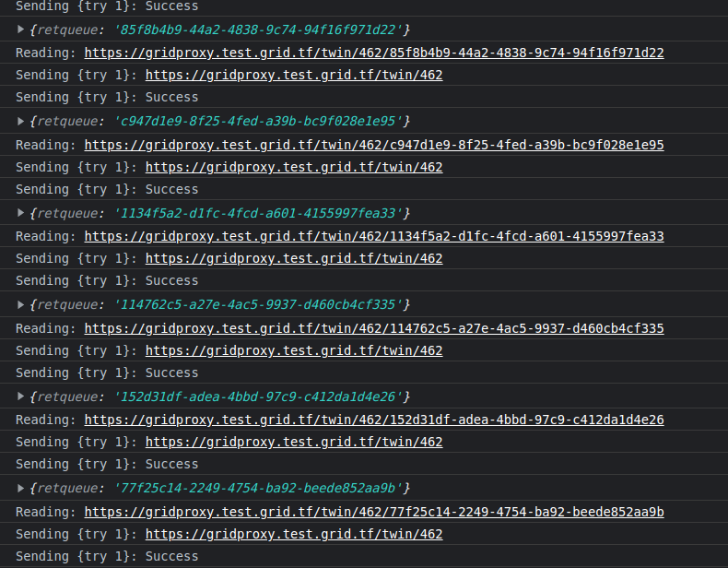Open twin/462 Sending link below c947d1e9 Reading line
Viewport: 728px width, 568px height.
coord(294,167)
